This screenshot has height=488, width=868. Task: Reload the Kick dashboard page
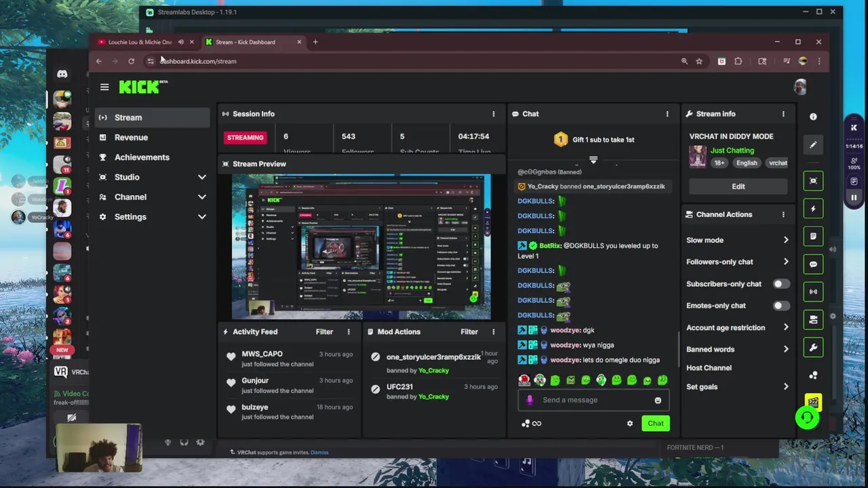pyautogui.click(x=132, y=61)
